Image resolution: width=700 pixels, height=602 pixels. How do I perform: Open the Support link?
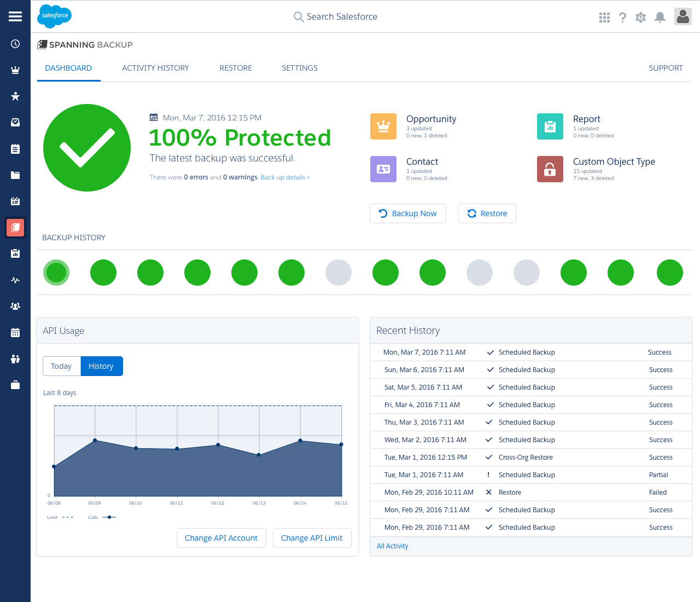[x=666, y=68]
